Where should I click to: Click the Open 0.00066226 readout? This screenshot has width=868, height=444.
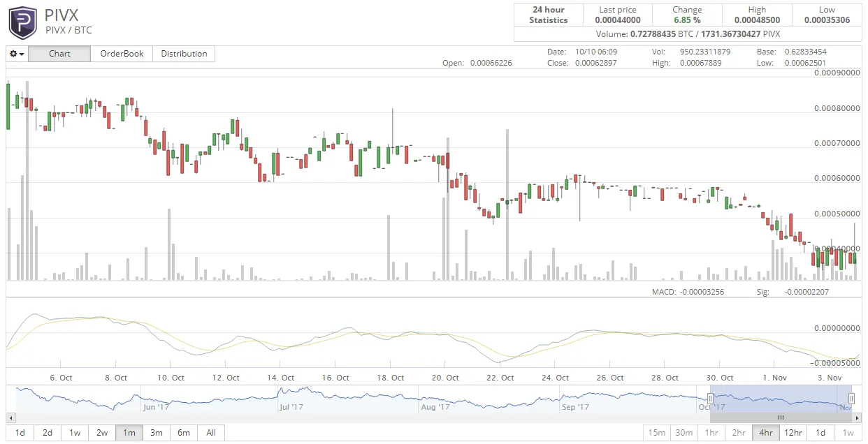[477, 63]
